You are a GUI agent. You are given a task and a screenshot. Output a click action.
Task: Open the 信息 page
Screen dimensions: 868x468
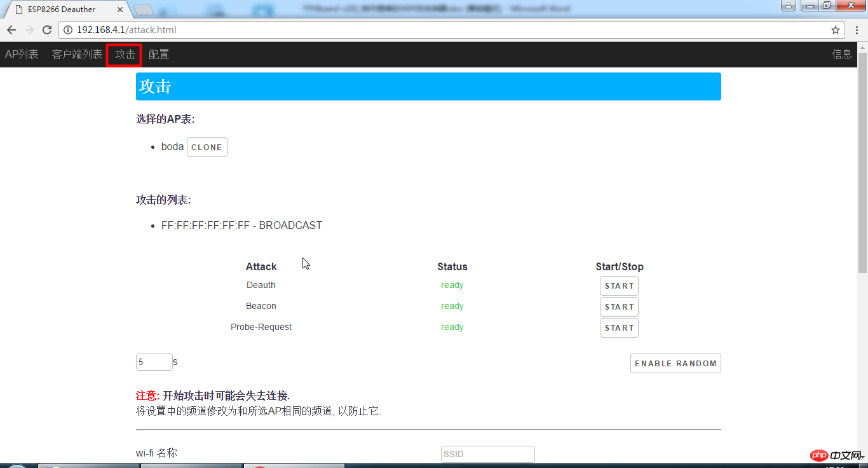click(842, 55)
